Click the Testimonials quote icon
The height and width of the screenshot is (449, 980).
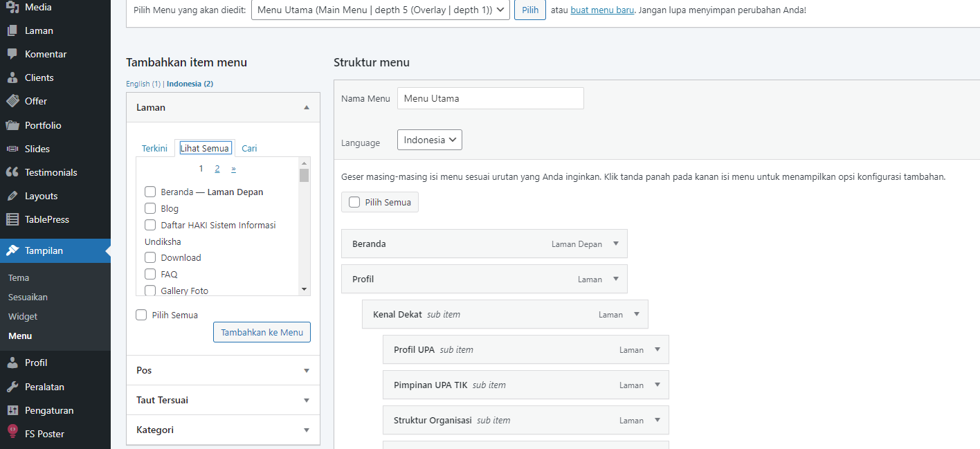coord(12,172)
